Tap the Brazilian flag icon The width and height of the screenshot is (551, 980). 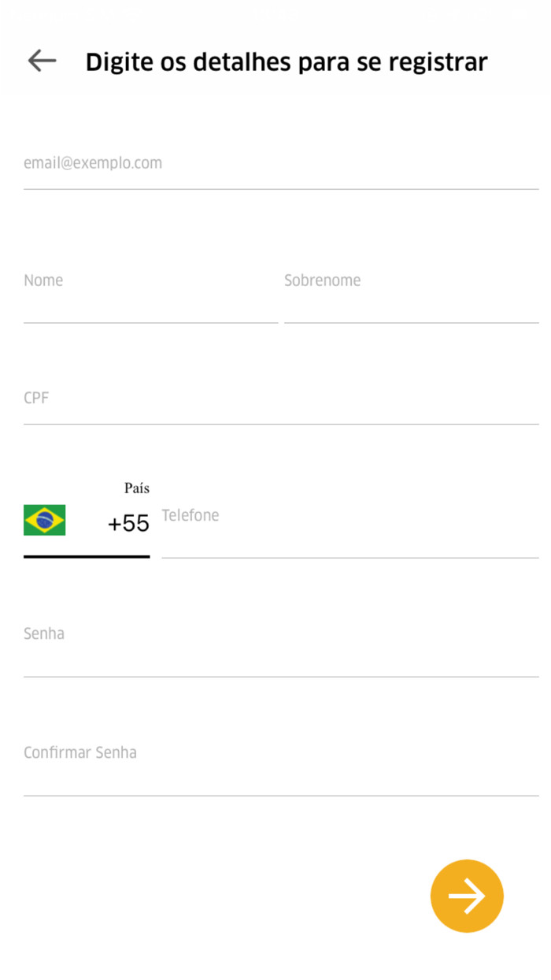tap(45, 520)
